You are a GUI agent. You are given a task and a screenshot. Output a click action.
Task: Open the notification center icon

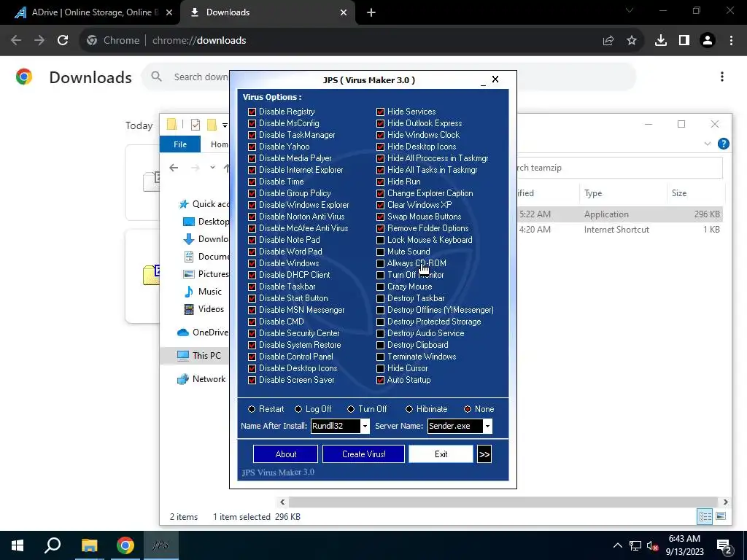click(724, 547)
